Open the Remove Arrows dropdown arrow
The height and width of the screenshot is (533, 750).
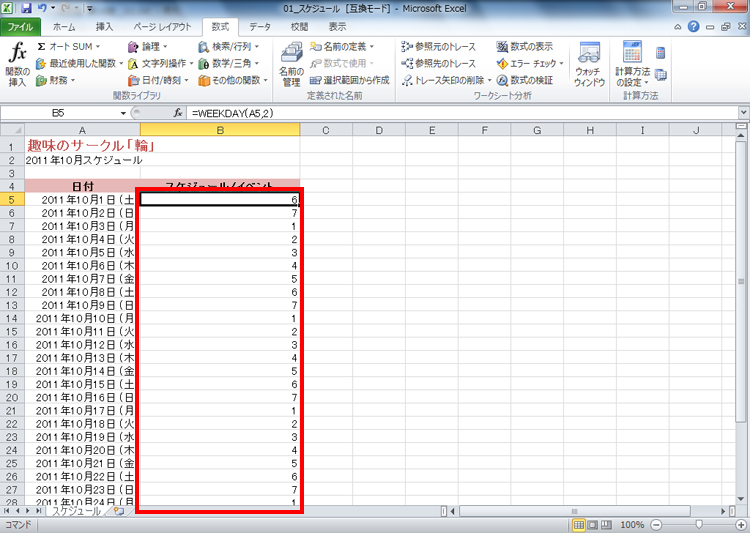point(489,80)
